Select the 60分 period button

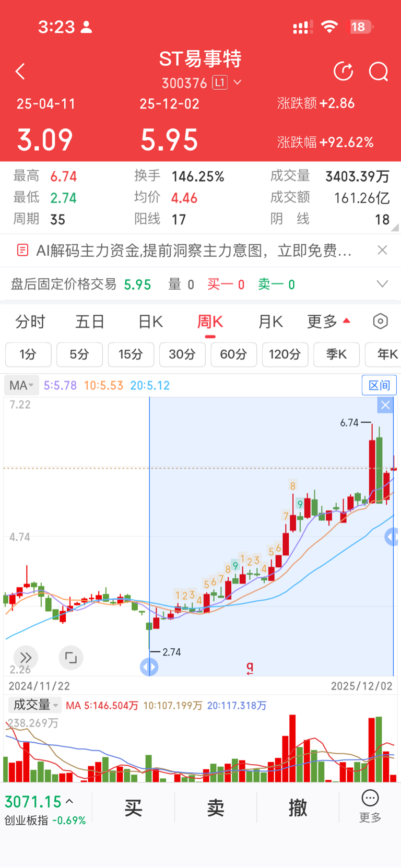point(233,355)
